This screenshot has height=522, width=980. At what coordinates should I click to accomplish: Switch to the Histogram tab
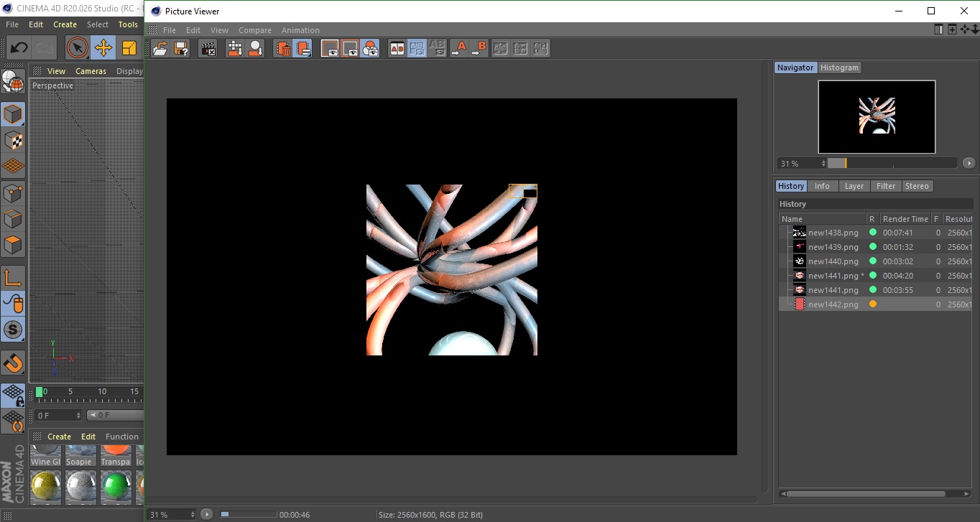pos(839,67)
